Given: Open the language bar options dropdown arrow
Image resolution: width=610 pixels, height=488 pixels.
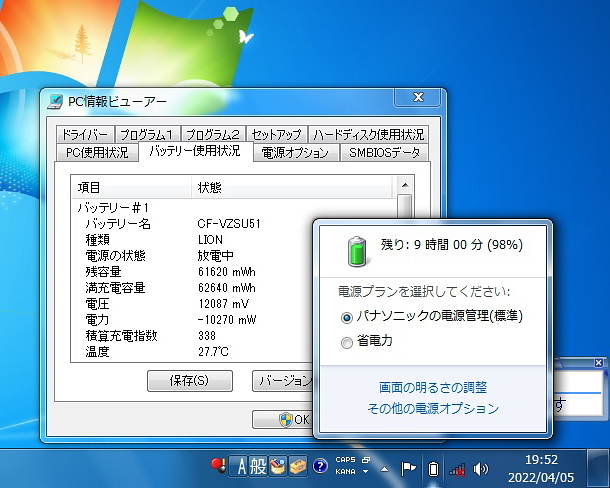Looking at the screenshot, I should pyautogui.click(x=365, y=472).
